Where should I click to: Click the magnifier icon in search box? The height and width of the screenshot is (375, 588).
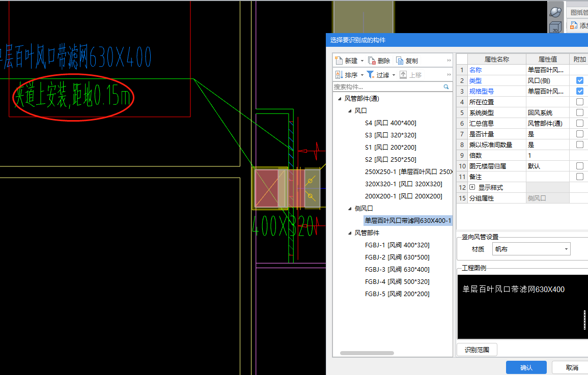[x=446, y=86]
